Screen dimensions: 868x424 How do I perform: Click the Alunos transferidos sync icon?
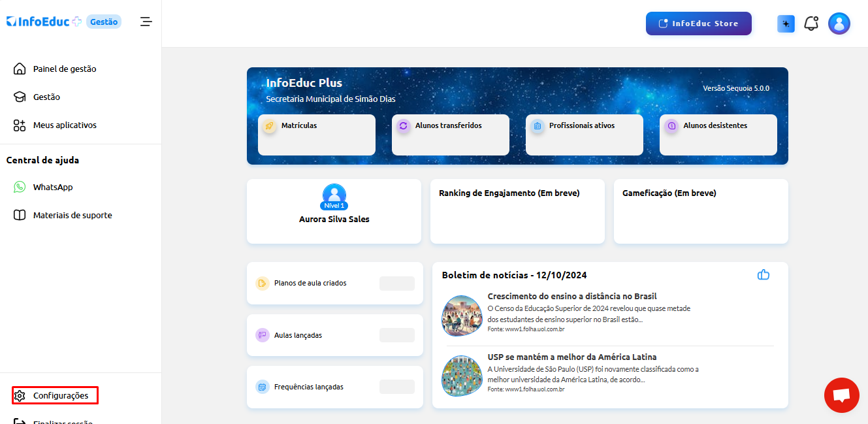tap(403, 126)
